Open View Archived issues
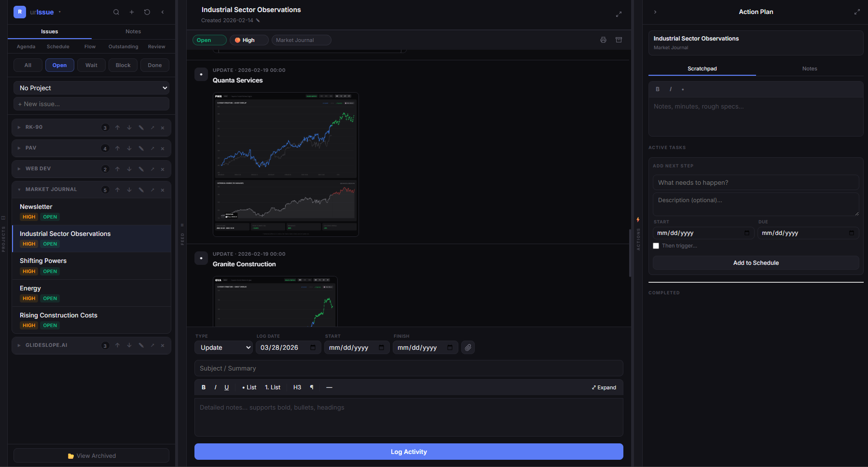 coord(91,456)
